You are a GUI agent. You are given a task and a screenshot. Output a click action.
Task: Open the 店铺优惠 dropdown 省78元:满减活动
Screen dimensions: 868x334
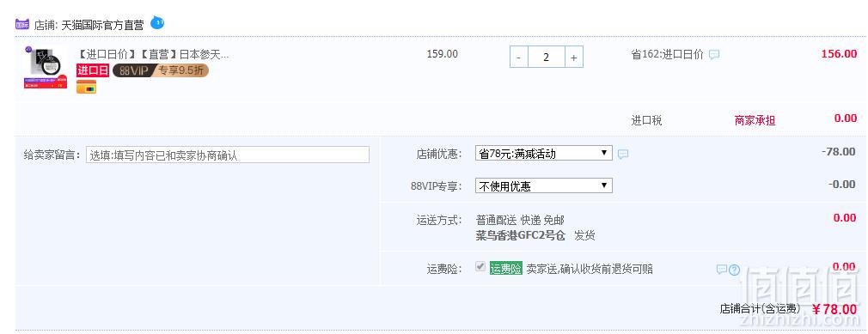[x=544, y=153]
